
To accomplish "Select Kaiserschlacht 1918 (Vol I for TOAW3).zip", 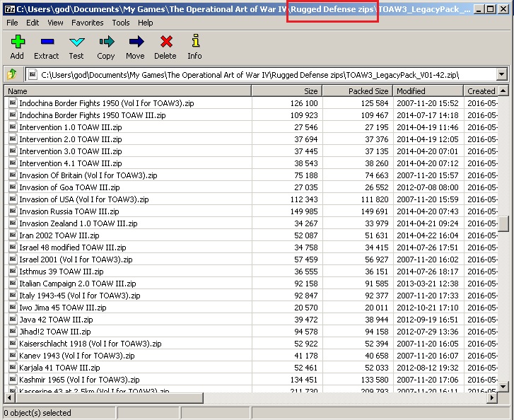I will [x=90, y=343].
